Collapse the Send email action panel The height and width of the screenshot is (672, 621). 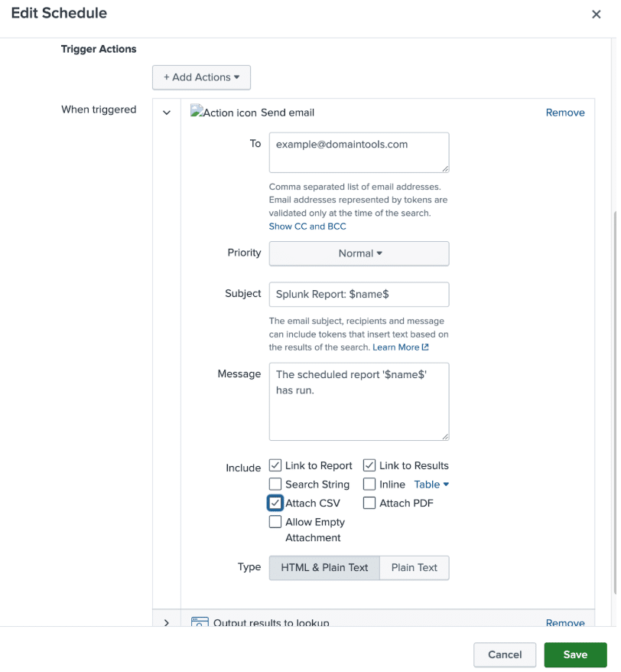click(166, 113)
